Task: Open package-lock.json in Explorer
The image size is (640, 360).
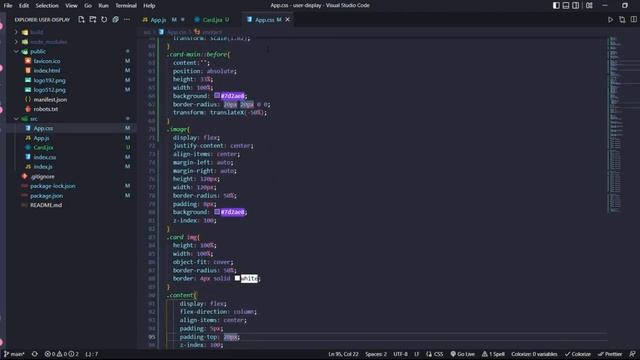Action: coord(52,186)
